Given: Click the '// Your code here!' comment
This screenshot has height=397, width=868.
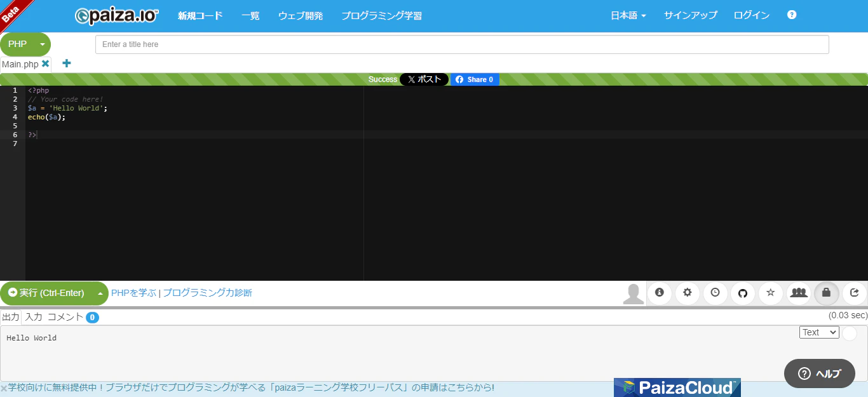Looking at the screenshot, I should pyautogui.click(x=65, y=99).
